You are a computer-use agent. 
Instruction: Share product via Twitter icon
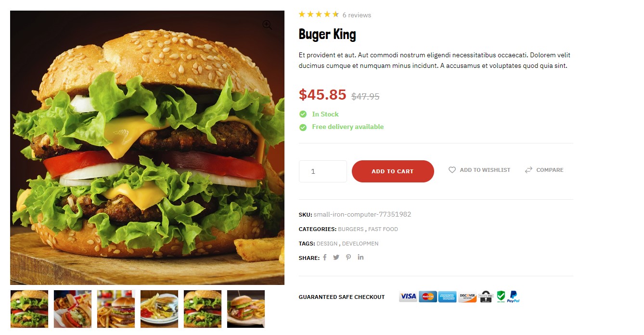(336, 258)
